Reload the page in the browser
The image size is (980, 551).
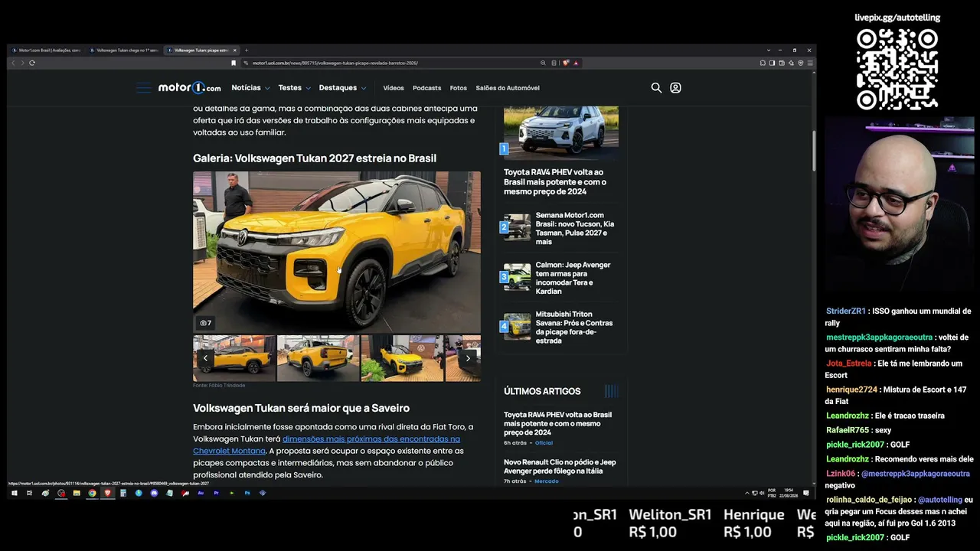pos(32,63)
